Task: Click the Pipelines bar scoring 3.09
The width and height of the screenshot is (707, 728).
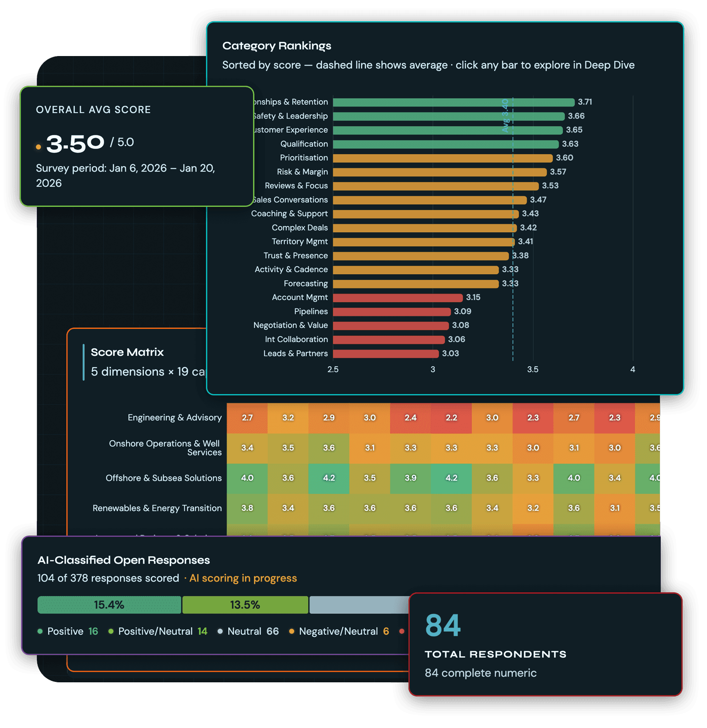Action: (392, 311)
